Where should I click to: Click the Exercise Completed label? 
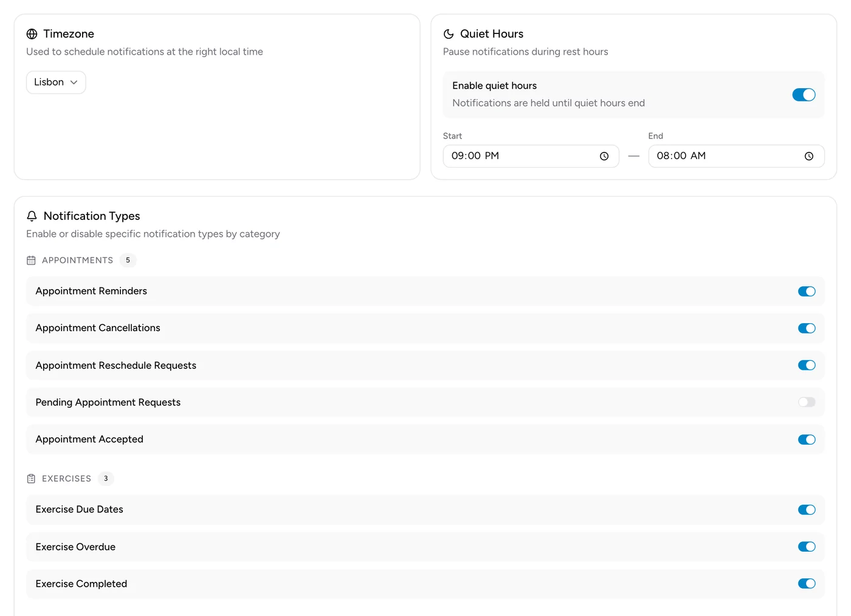[x=81, y=584]
